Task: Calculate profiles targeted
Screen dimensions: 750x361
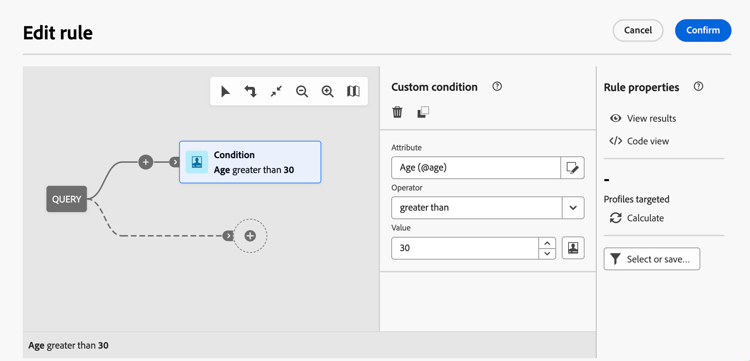Action: (x=645, y=218)
